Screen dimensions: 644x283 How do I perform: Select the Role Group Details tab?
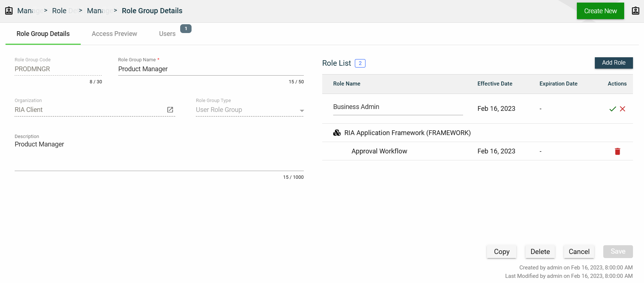point(43,34)
